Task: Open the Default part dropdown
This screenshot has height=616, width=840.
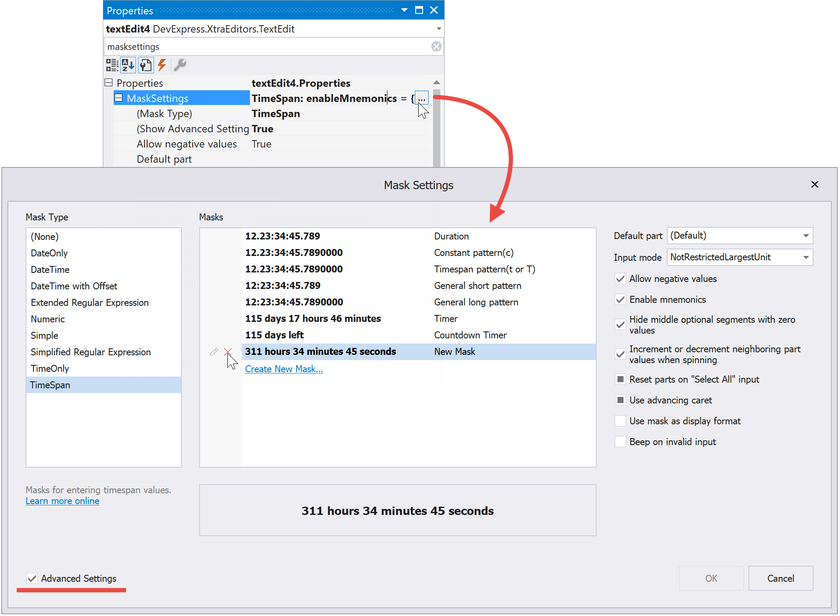Action: [806, 236]
